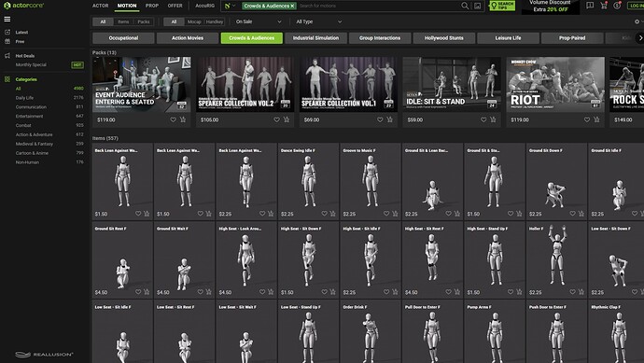The width and height of the screenshot is (644, 363).
Task: Switch to the PROP tab
Action: [x=152, y=6]
